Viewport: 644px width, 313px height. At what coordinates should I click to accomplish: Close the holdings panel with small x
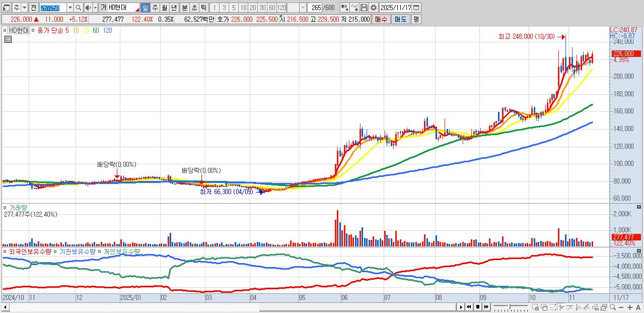point(639,251)
